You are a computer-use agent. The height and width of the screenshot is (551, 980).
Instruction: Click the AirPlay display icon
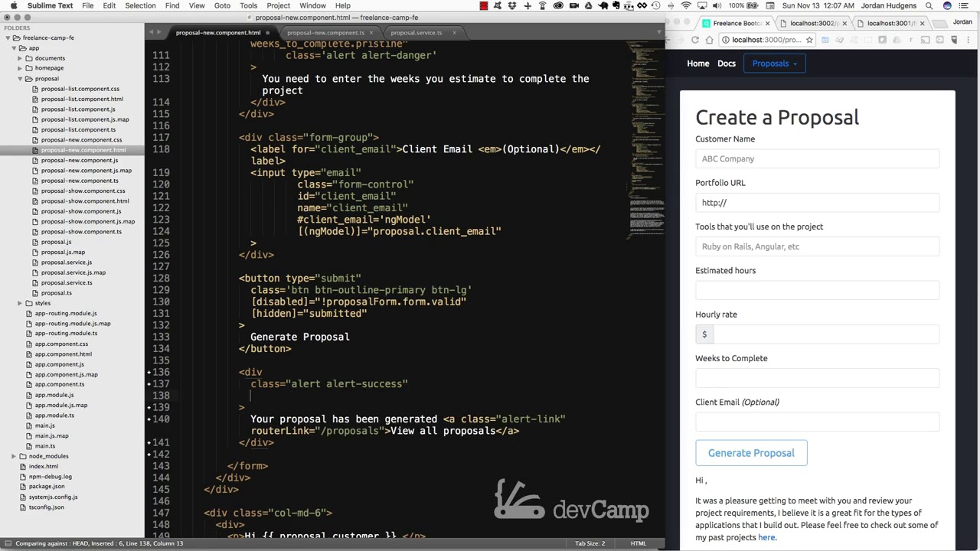[701, 5]
